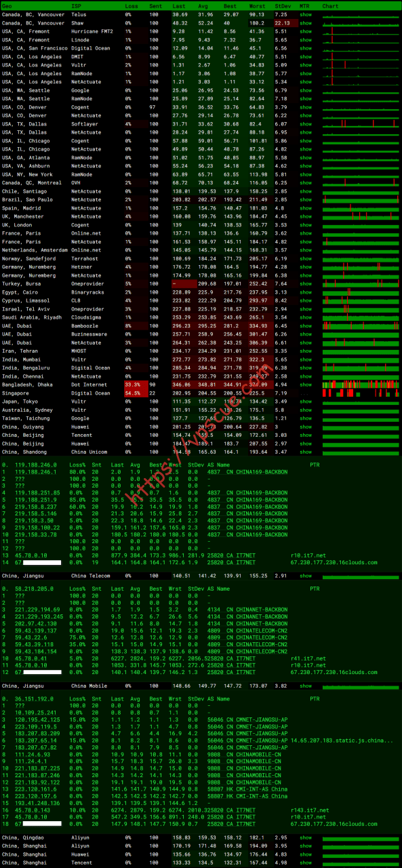Show MTR for Norway Sandefjord Terrahost
Image resolution: width=402 pixels, height=868 pixels.
coord(306,258)
